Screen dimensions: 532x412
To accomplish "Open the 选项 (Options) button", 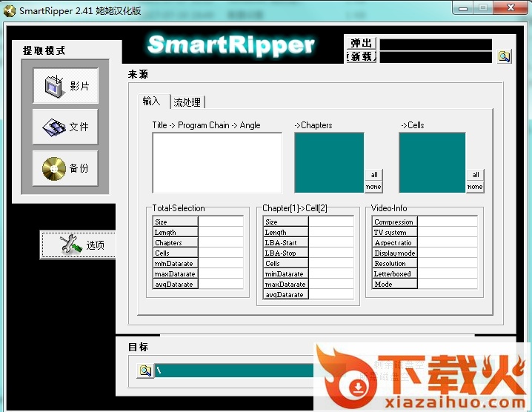I will 78,245.
